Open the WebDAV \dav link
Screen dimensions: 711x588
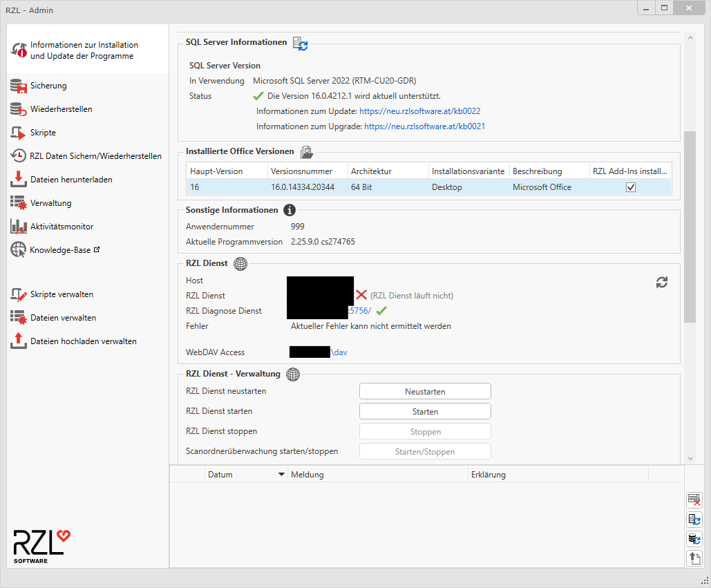[339, 352]
